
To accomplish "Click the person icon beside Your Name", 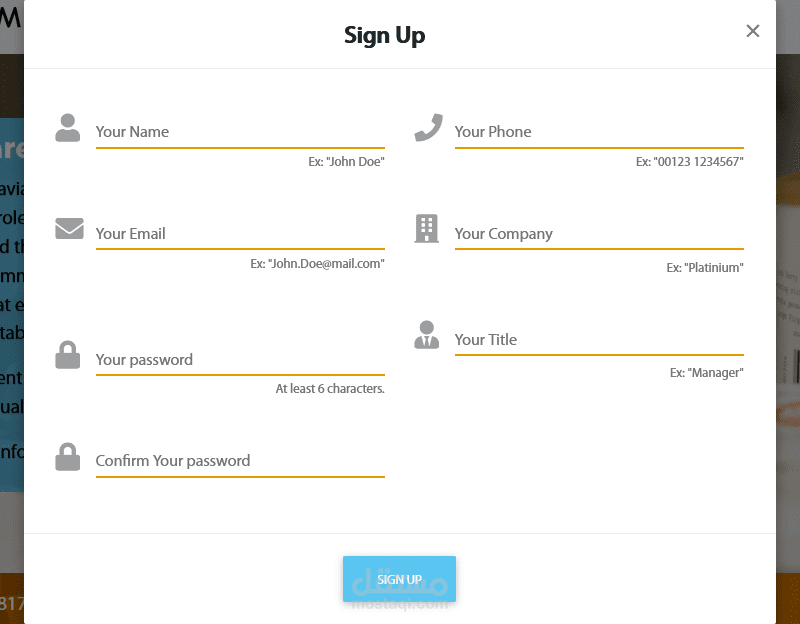I will (x=68, y=128).
